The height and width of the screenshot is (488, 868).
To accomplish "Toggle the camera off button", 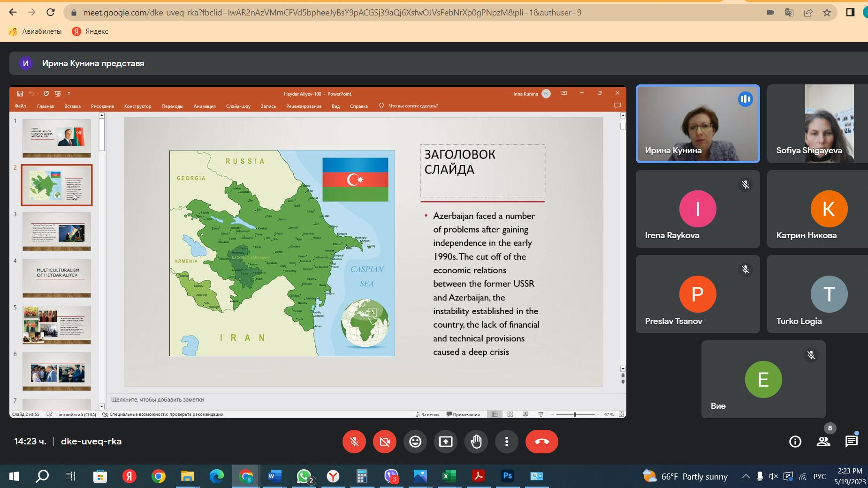I will point(385,442).
